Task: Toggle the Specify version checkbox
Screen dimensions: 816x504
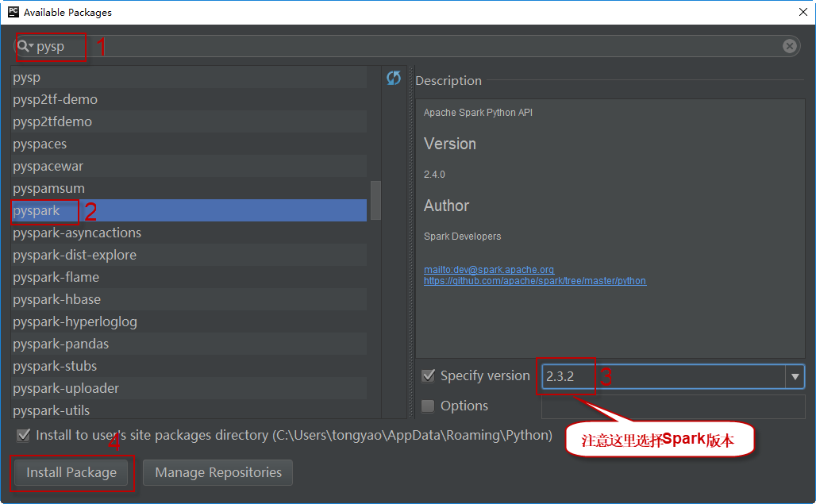Action: (429, 375)
